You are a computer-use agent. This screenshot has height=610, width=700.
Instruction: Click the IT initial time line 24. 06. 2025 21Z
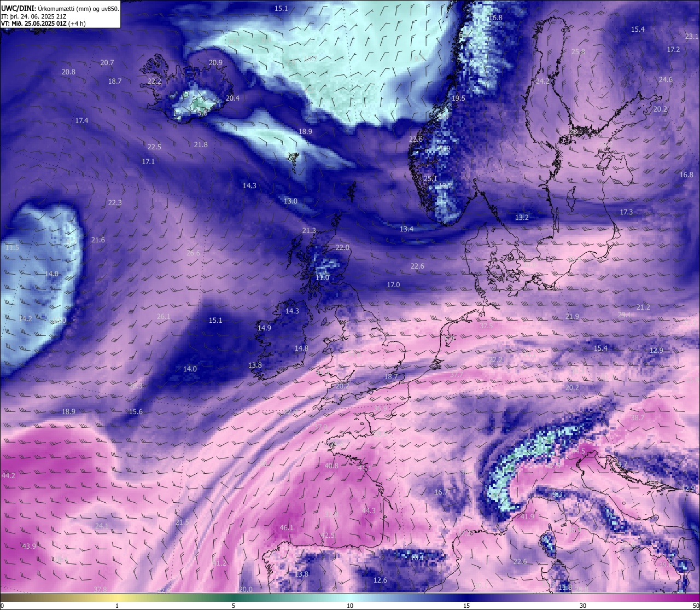tap(34, 16)
